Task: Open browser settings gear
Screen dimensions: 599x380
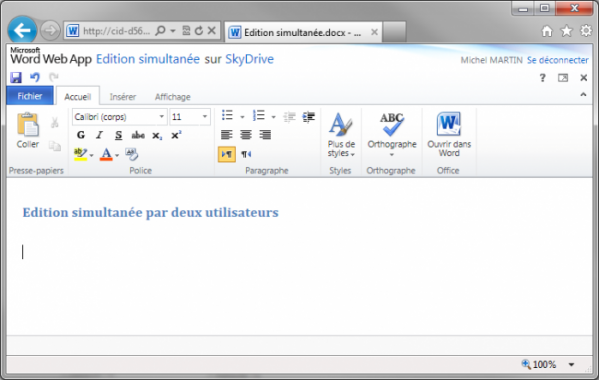Action: coord(586,31)
